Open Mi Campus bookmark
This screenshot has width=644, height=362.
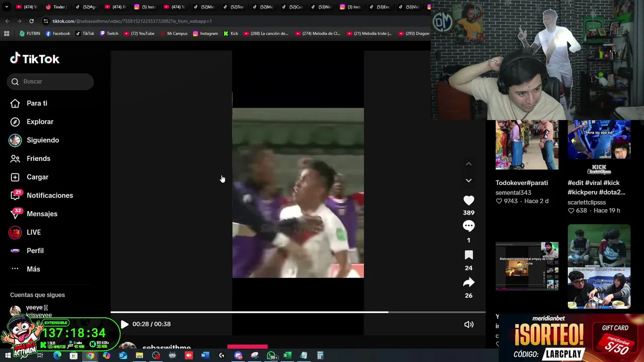click(x=174, y=34)
